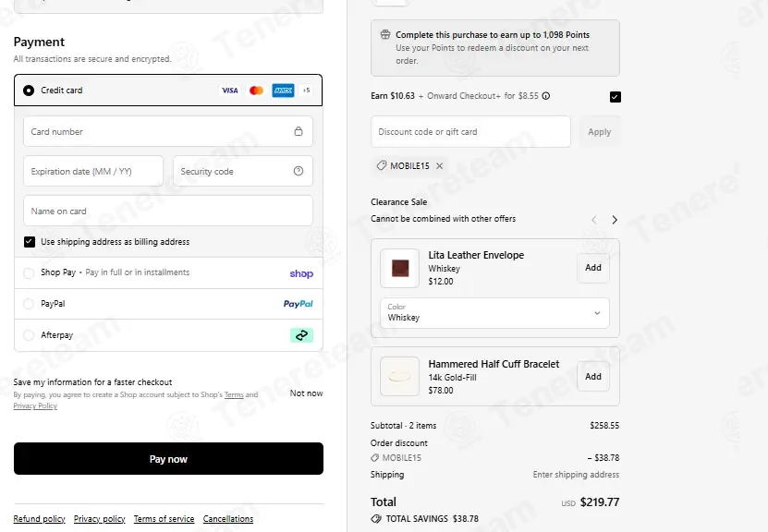Open the Cancellations link
The image size is (768, 532).
[228, 519]
